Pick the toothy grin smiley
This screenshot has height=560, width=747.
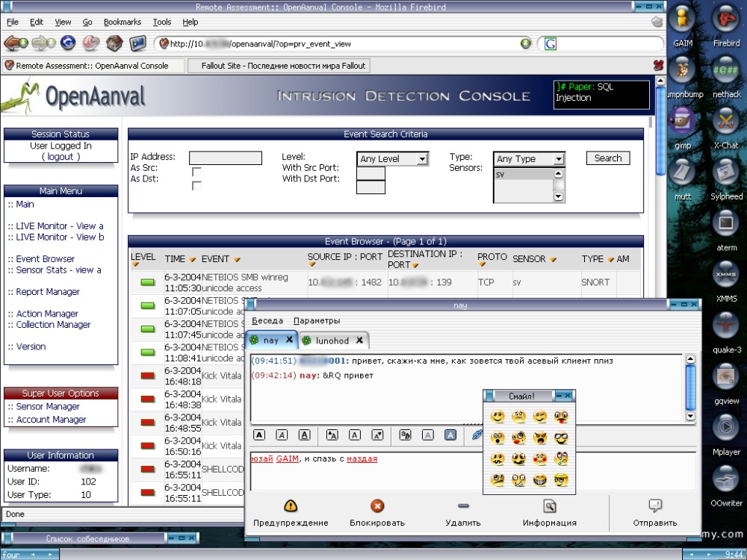tap(540, 480)
